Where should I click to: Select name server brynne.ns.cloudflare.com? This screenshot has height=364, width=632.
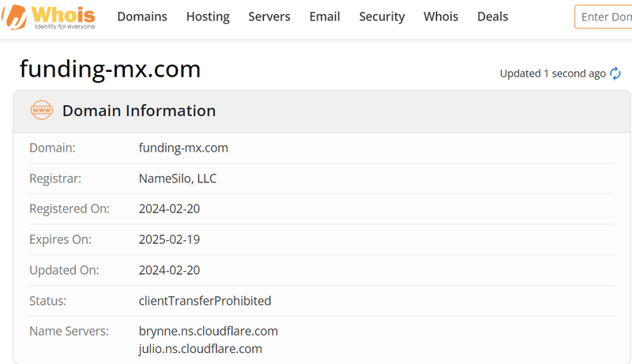pyautogui.click(x=209, y=331)
